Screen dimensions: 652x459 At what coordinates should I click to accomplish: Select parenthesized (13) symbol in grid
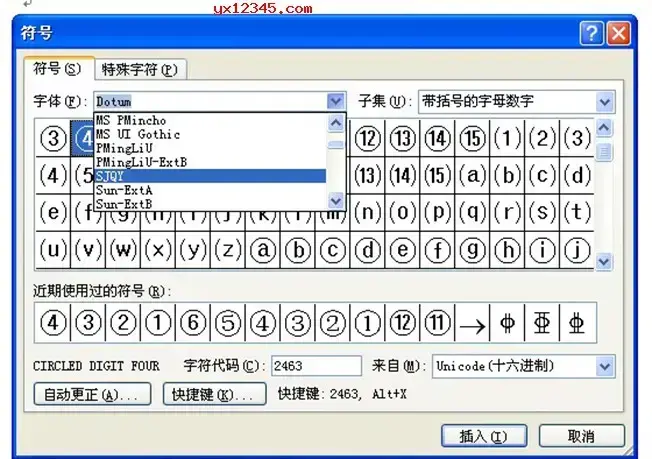click(368, 175)
